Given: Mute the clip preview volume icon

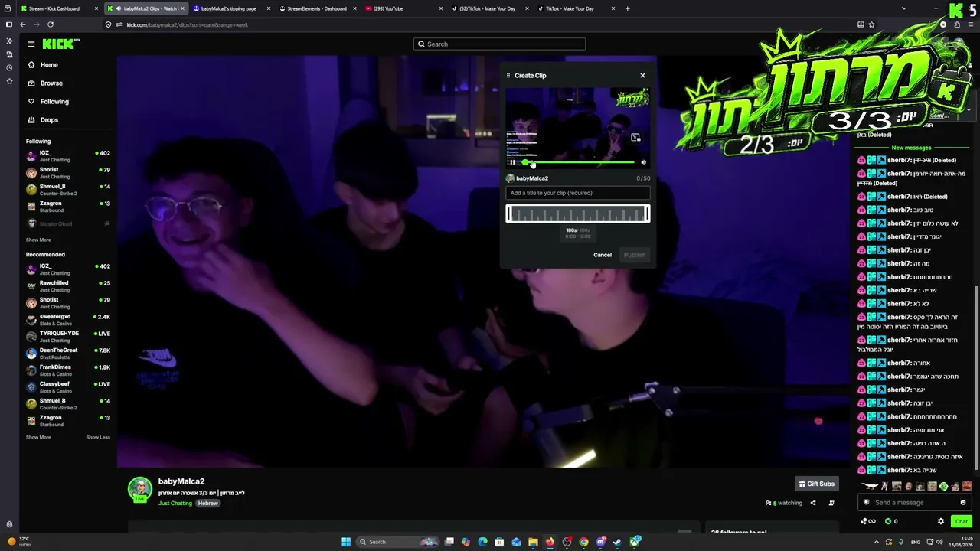Looking at the screenshot, I should (643, 162).
